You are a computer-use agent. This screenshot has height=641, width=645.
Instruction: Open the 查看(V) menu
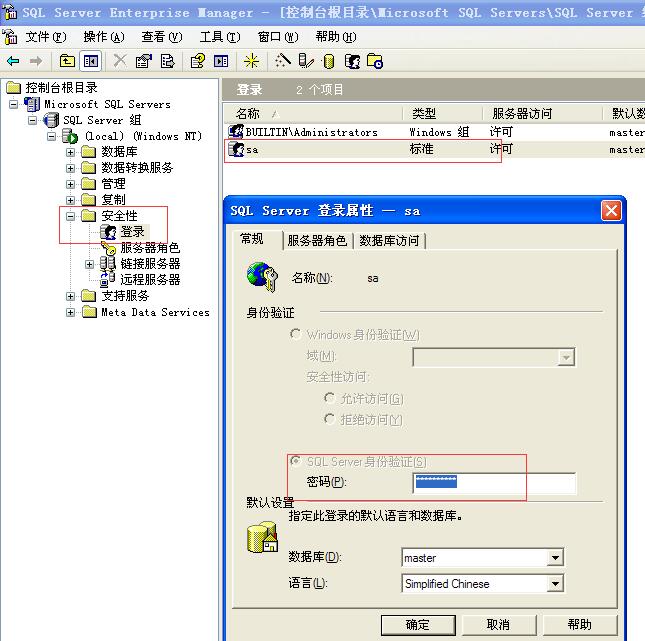click(x=162, y=37)
